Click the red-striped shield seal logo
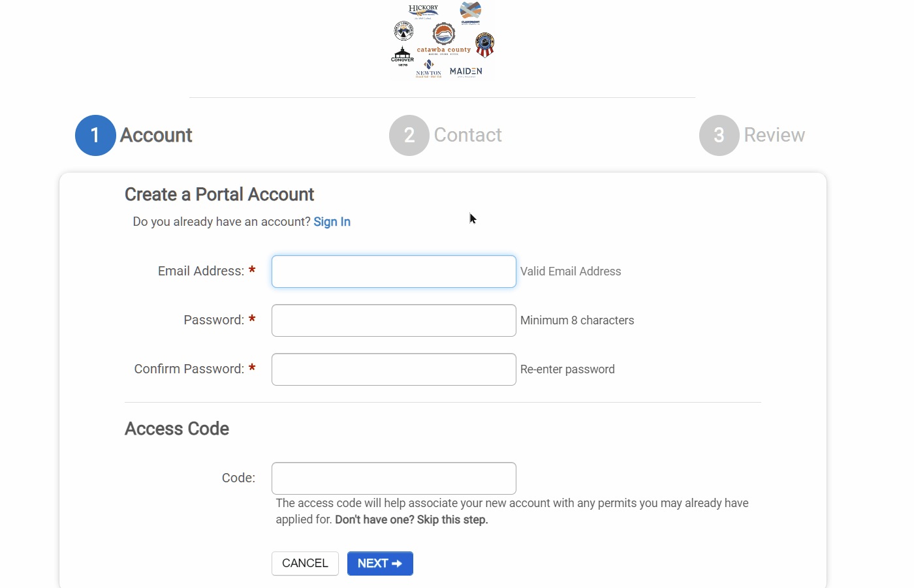Viewport: 914px width, 588px height. point(484,45)
